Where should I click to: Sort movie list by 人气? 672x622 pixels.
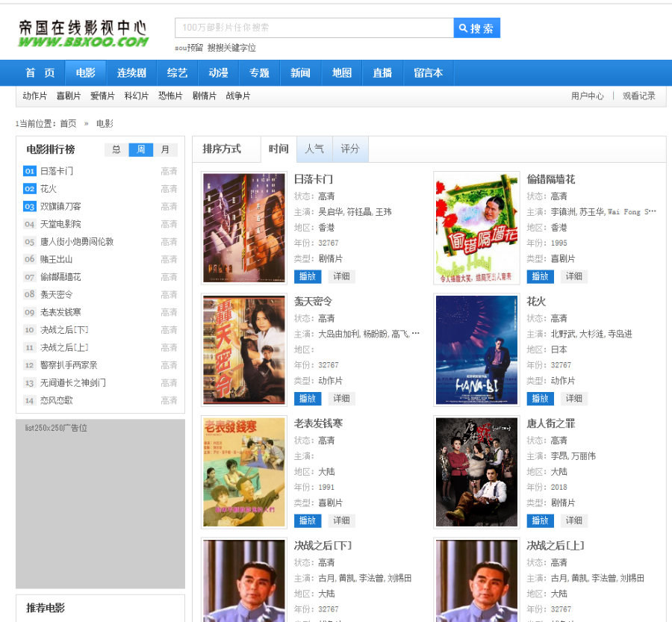pyautogui.click(x=314, y=149)
